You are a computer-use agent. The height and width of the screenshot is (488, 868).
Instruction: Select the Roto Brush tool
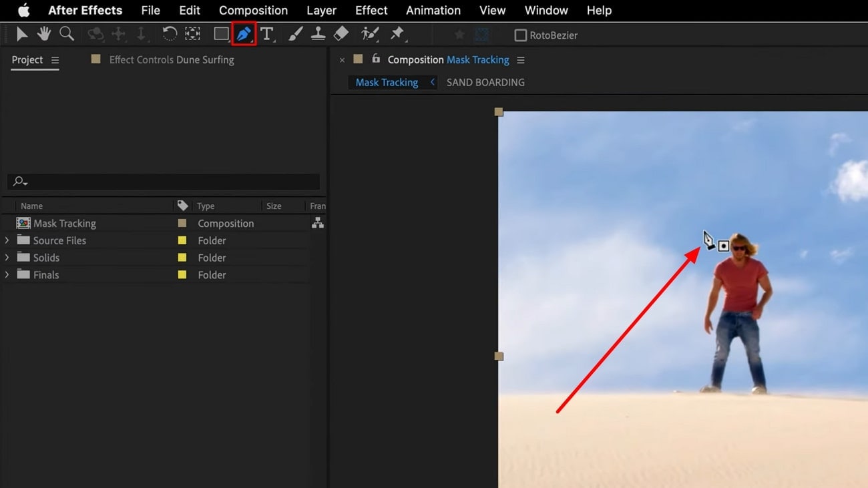tap(369, 34)
